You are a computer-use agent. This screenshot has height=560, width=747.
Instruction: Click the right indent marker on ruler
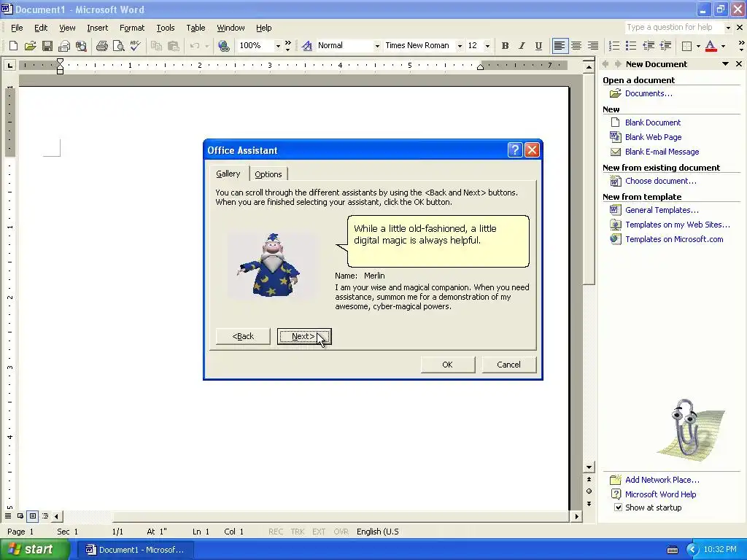pyautogui.click(x=480, y=66)
